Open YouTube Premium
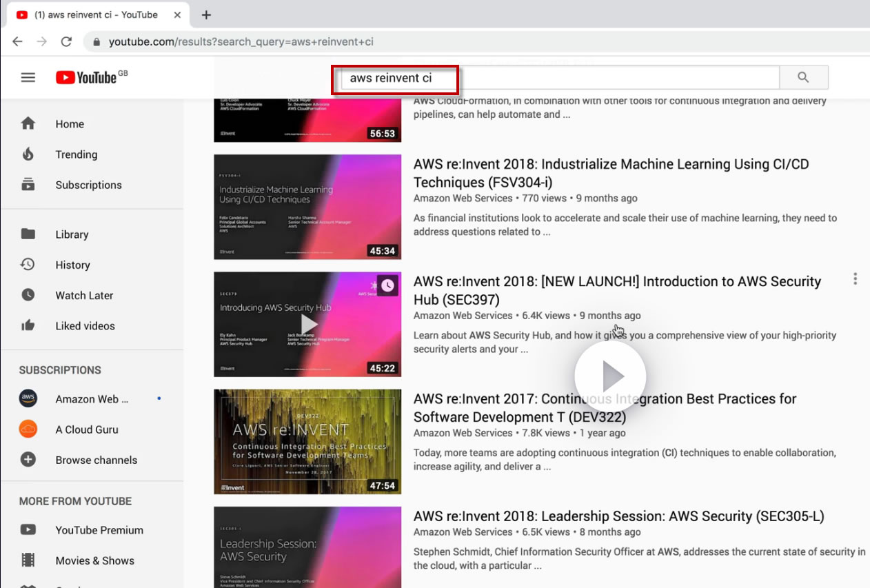Viewport: 870px width, 588px height. point(92,530)
